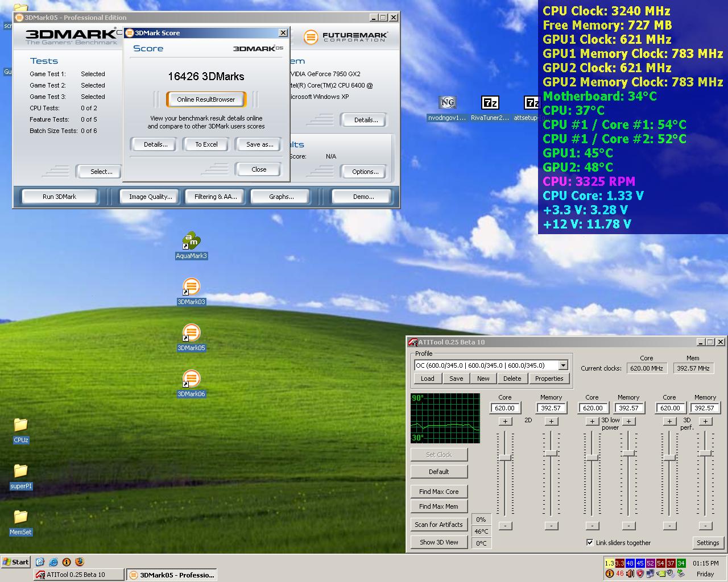Launch Firefox from quick launch bar

tap(80, 562)
